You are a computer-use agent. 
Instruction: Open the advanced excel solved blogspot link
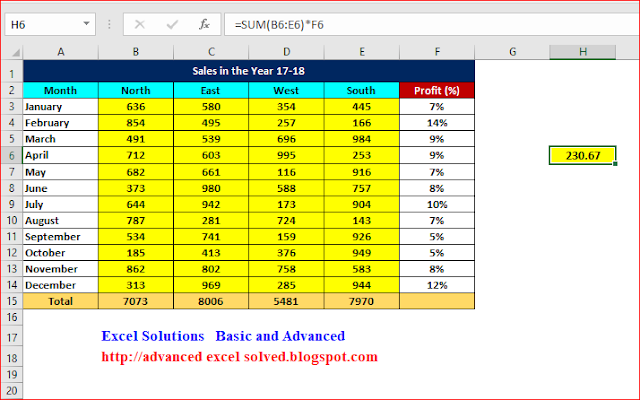pyautogui.click(x=240, y=357)
